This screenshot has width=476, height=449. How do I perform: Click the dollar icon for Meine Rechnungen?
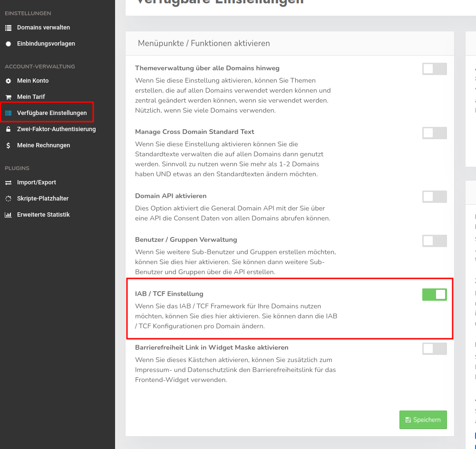8,145
